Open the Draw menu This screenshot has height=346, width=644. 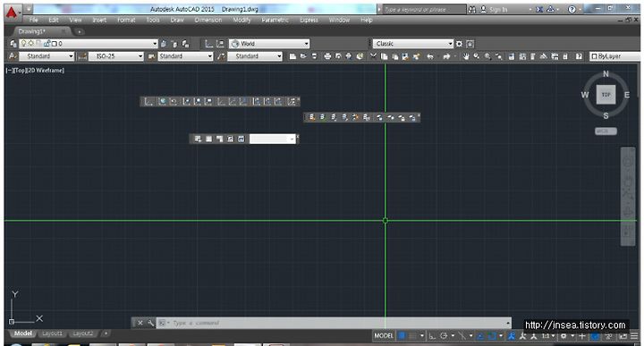(x=177, y=20)
